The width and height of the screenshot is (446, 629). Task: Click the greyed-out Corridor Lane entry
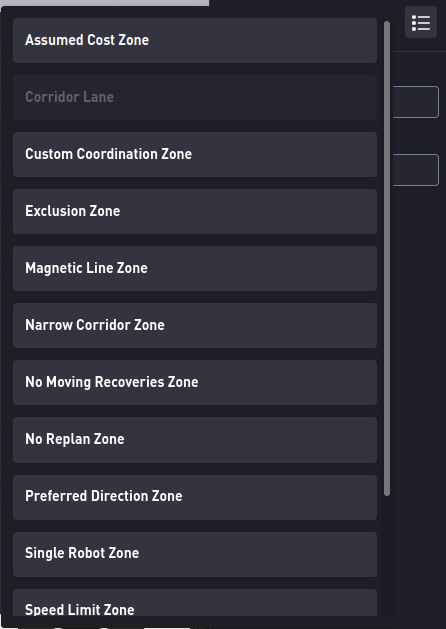[195, 97]
